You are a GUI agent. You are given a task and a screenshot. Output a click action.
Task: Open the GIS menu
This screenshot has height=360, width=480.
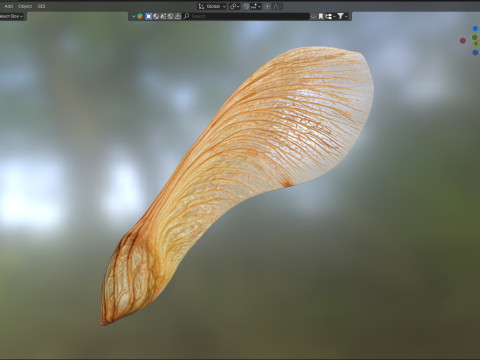(41, 6)
